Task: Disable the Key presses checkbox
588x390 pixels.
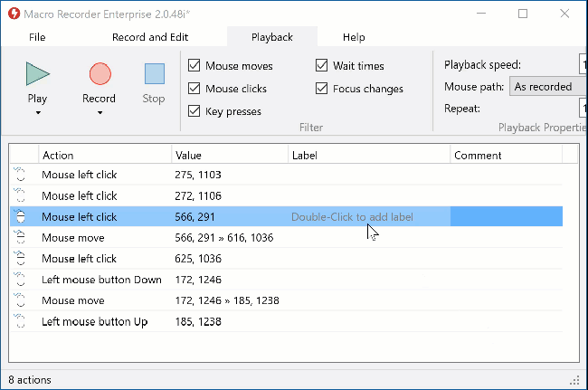Action: (194, 111)
